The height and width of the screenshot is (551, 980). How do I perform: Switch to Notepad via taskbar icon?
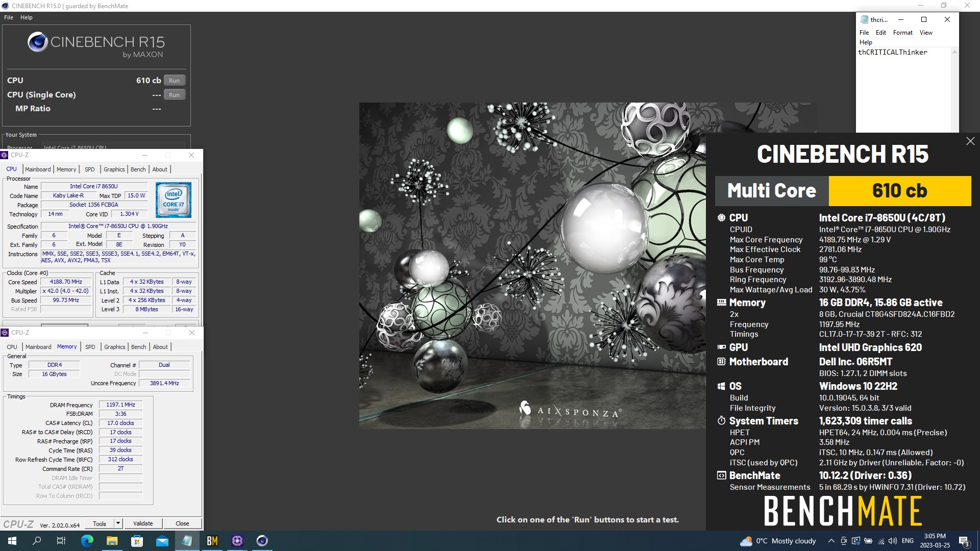187,541
